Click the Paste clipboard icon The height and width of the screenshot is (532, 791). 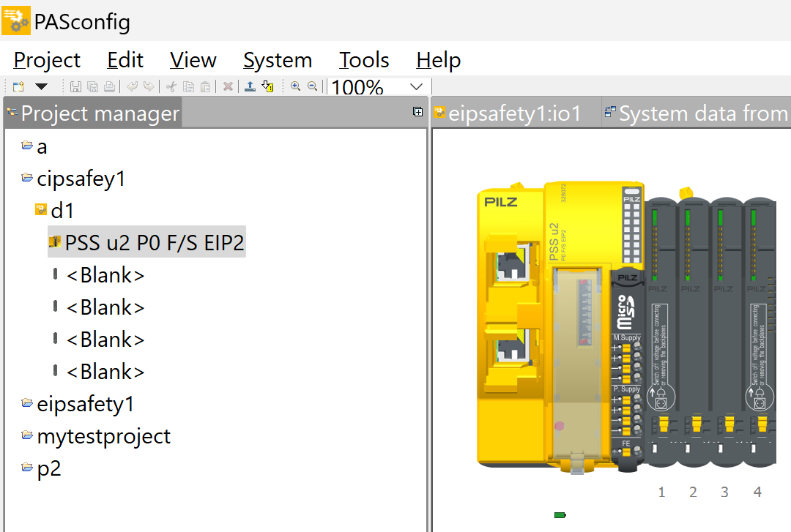205,87
